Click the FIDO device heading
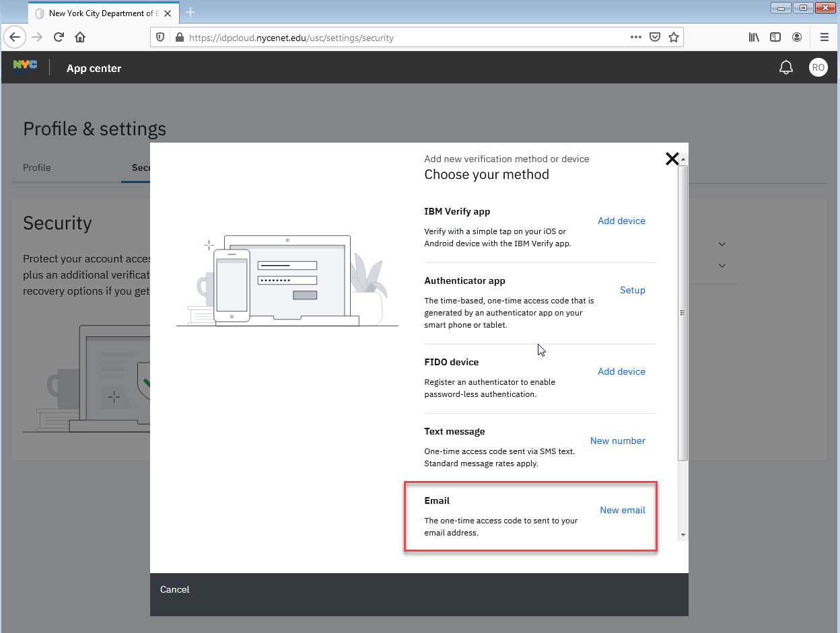The width and height of the screenshot is (840, 633). 451,362
